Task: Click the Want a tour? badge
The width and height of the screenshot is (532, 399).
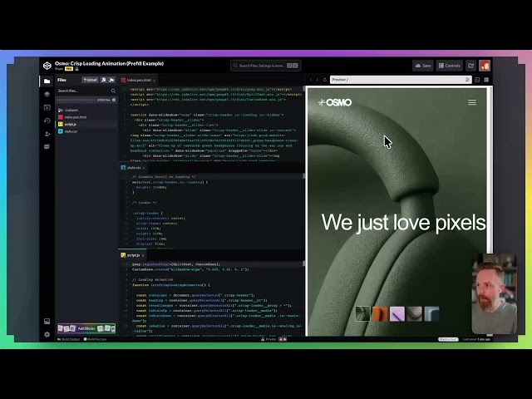Action: coord(448,339)
